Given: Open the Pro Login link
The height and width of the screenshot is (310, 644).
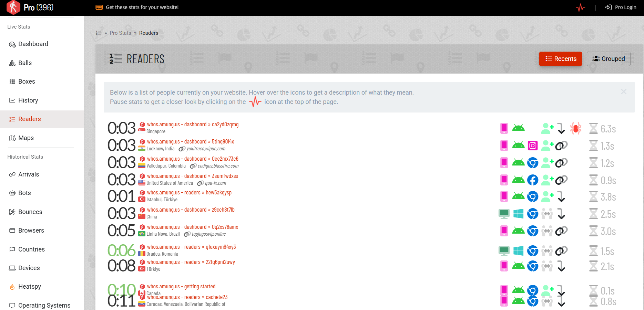Looking at the screenshot, I should pos(621,7).
